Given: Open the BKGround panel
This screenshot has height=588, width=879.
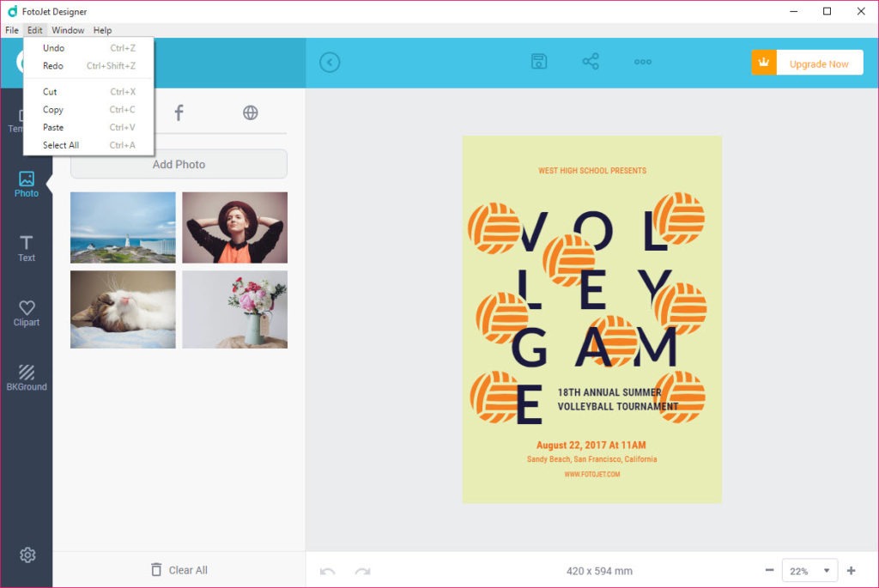Looking at the screenshot, I should point(27,378).
